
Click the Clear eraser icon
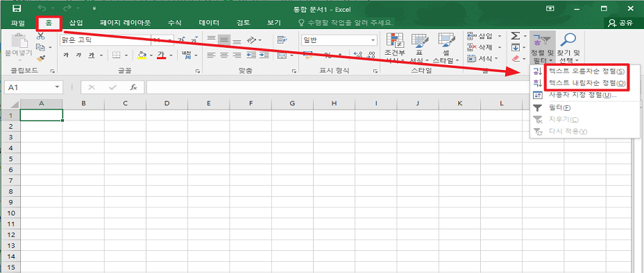click(x=516, y=59)
